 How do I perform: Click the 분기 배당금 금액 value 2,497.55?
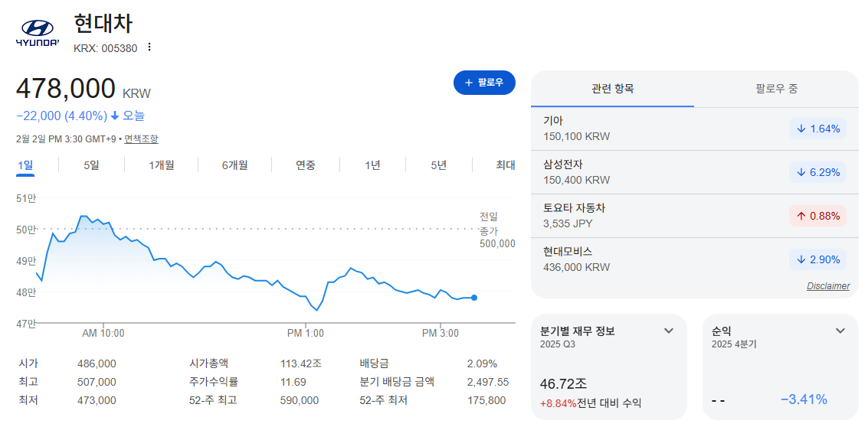pyautogui.click(x=488, y=382)
